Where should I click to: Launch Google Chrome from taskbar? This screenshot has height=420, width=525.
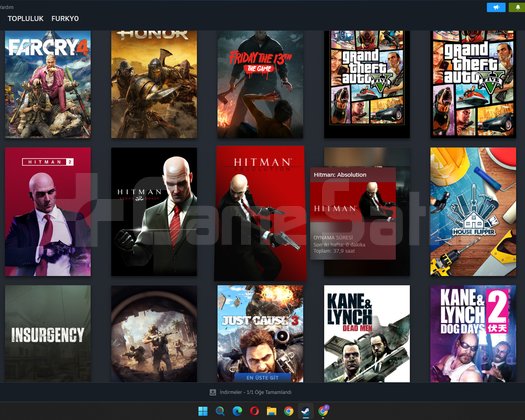(289, 411)
